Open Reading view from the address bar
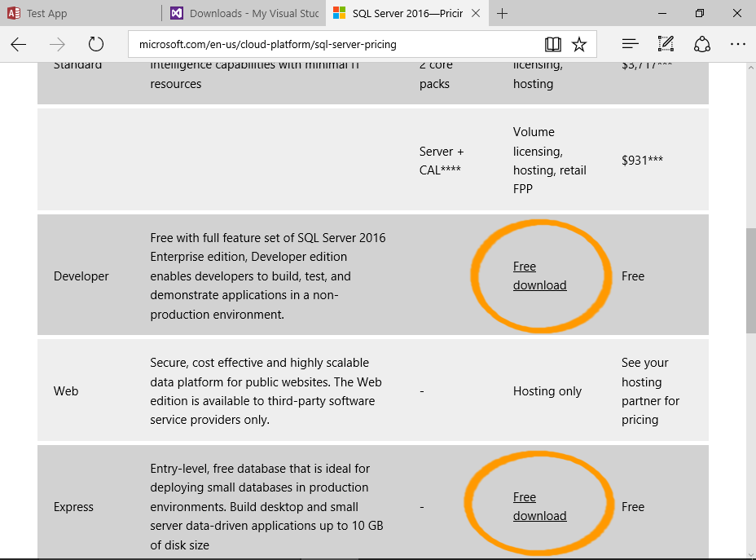This screenshot has width=756, height=560. (553, 44)
